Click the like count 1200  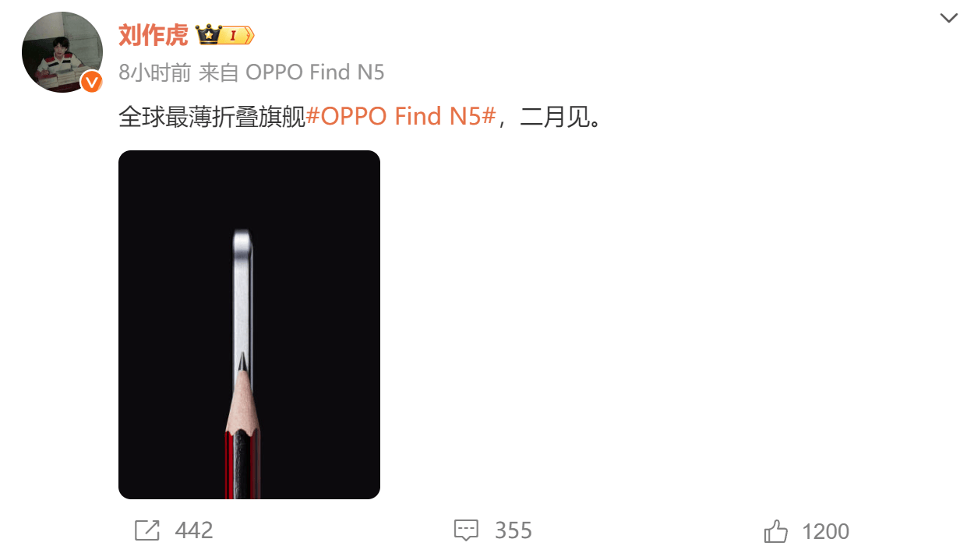coord(825,531)
